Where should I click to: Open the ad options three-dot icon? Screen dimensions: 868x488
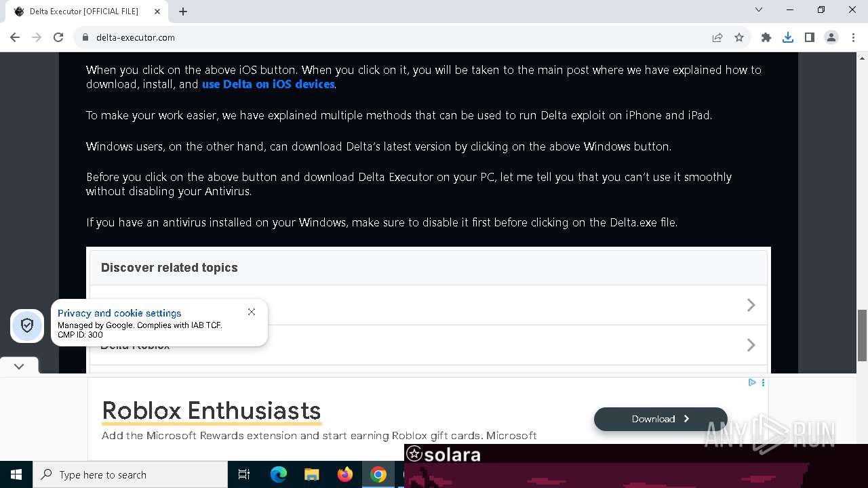763,382
